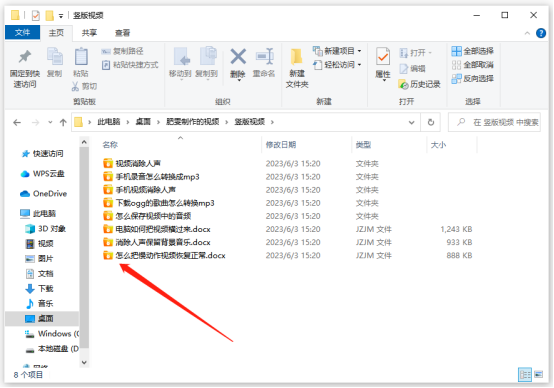
Task: Select 快速访问 in the navigation pane
Action: (43, 154)
